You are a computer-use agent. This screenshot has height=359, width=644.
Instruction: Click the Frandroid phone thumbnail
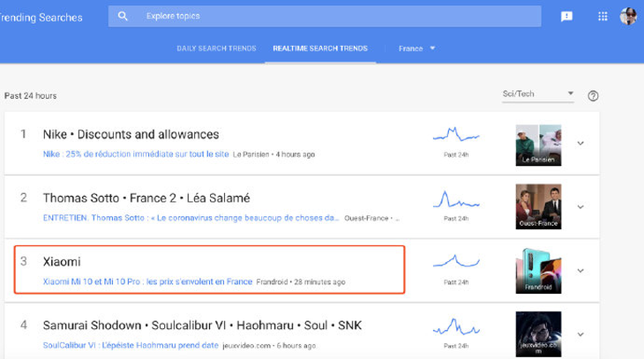538,271
